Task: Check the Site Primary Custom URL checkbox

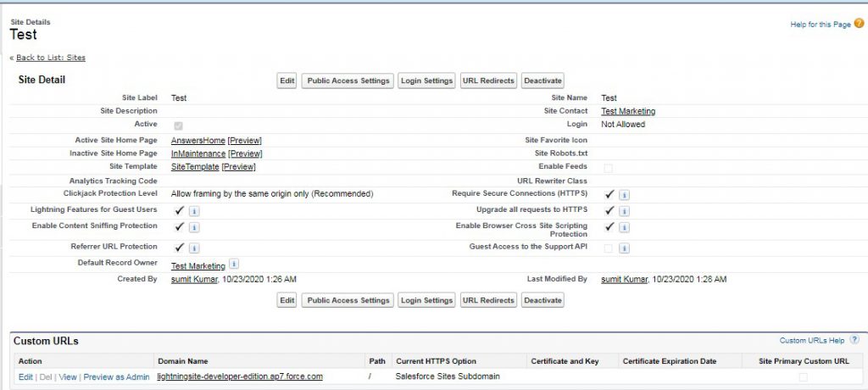Action: tap(803, 377)
